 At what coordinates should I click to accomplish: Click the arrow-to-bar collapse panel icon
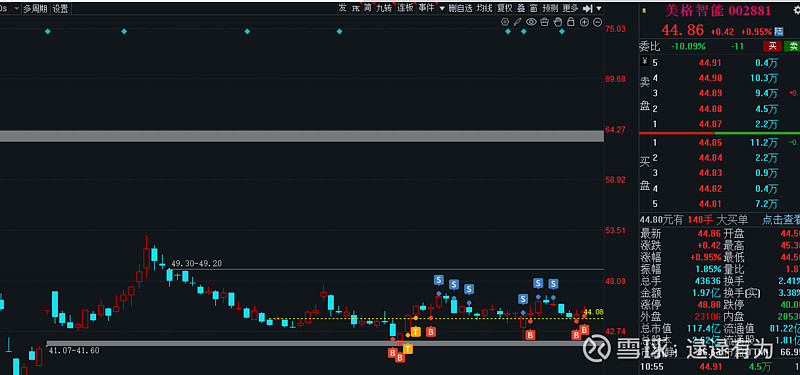click(x=587, y=9)
